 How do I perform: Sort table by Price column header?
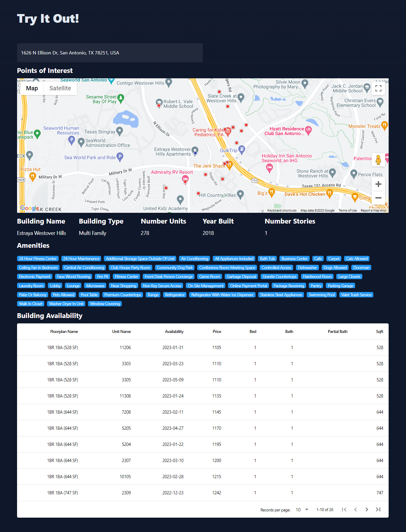[x=217, y=331]
